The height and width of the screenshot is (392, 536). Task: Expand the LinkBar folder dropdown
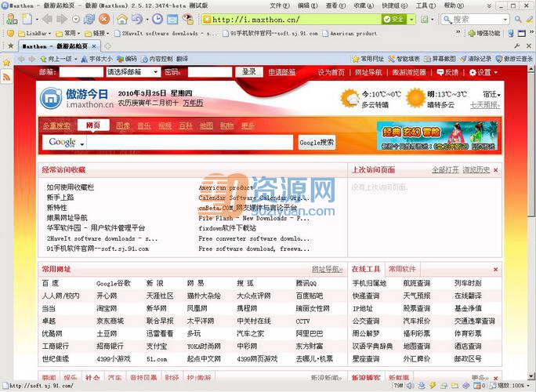click(34, 34)
